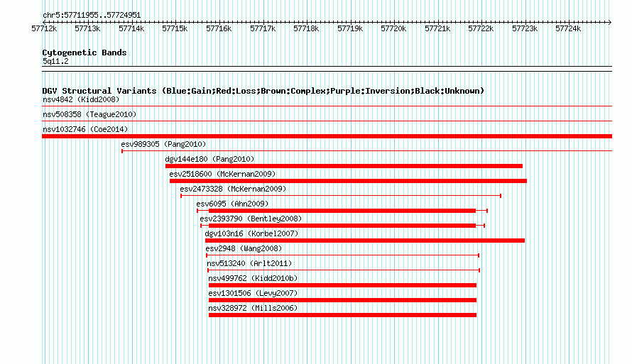Open the esv989305 (Pang2010) label
Image resolution: width=632 pixels, height=364 pixels.
tap(163, 144)
